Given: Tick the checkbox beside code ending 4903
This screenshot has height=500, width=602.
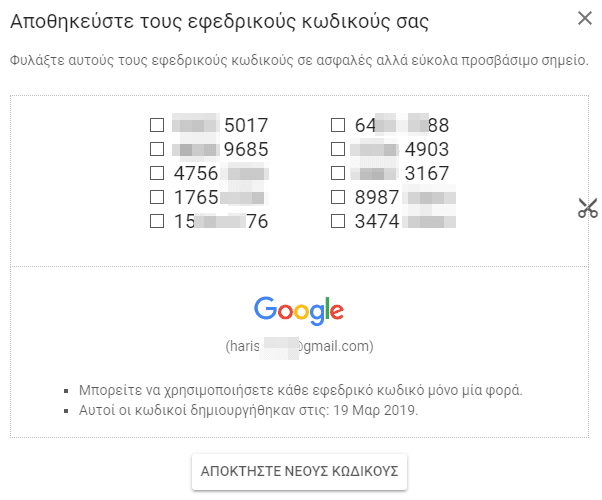Looking at the screenshot, I should 338,149.
